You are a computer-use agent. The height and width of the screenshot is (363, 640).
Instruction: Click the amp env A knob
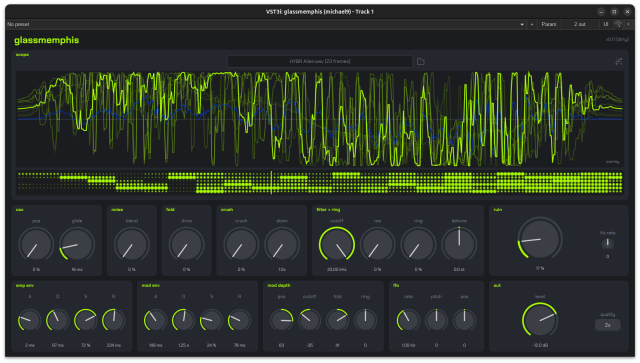coord(29,321)
